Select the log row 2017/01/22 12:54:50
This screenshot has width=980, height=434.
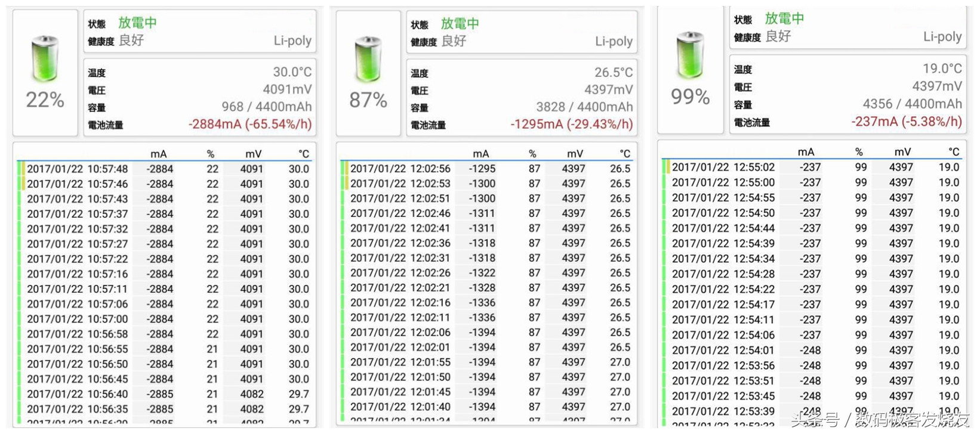click(x=812, y=213)
